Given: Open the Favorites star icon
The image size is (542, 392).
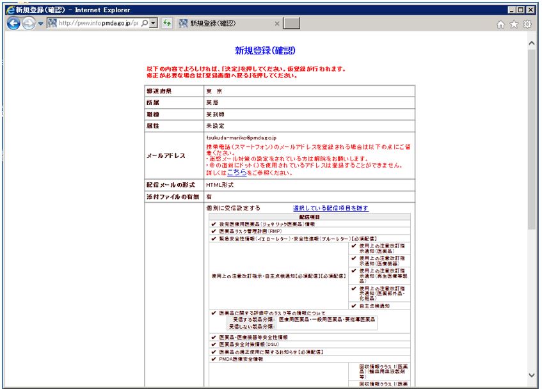Looking at the screenshot, I should coord(514,24).
